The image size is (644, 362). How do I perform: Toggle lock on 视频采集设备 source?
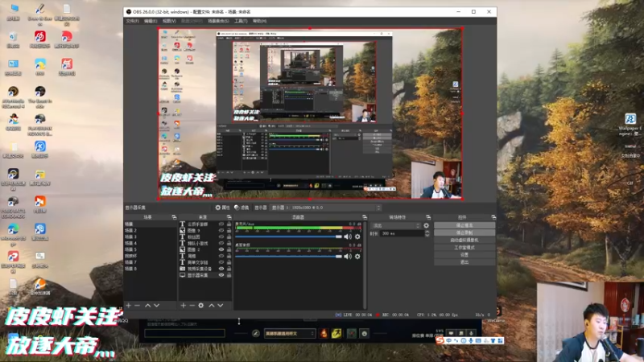(229, 269)
